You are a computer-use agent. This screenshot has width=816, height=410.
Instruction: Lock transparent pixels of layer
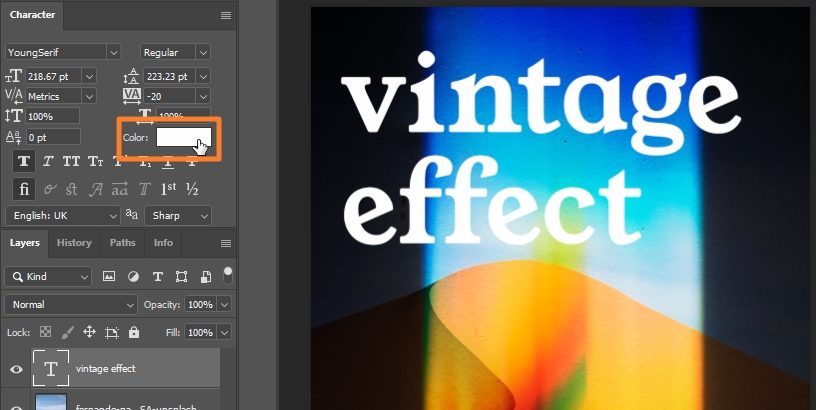click(x=46, y=332)
